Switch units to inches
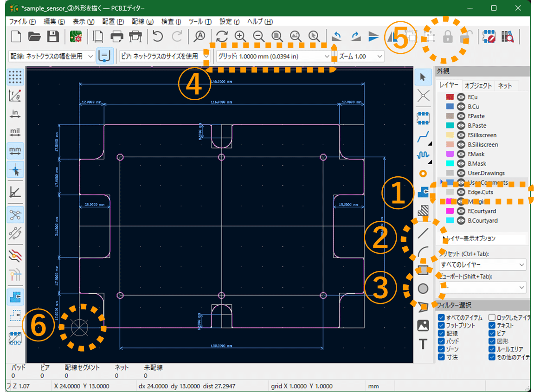534x392 pixels. tap(15, 114)
